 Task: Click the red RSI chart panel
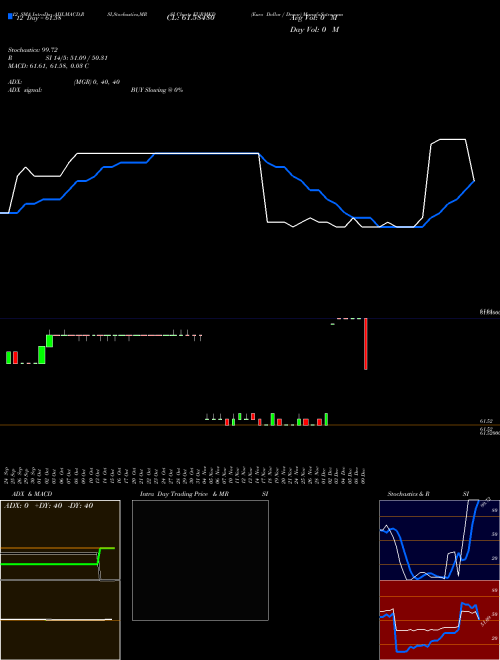click(x=439, y=620)
